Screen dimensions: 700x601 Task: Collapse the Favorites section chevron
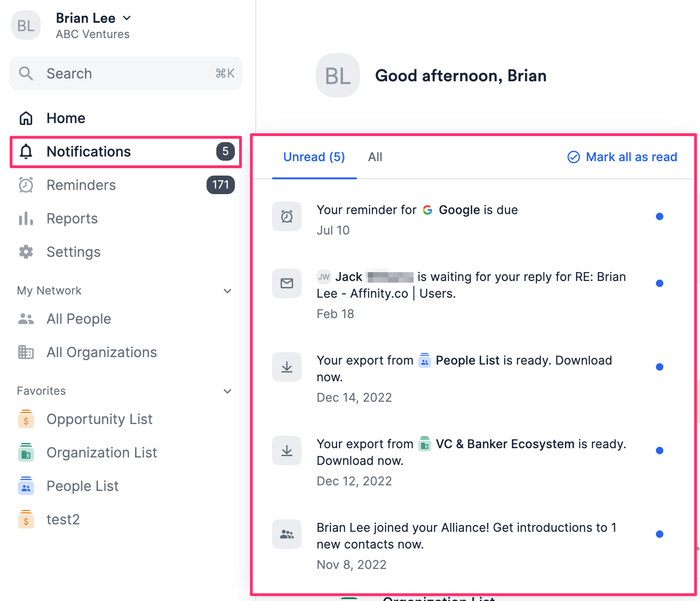227,391
